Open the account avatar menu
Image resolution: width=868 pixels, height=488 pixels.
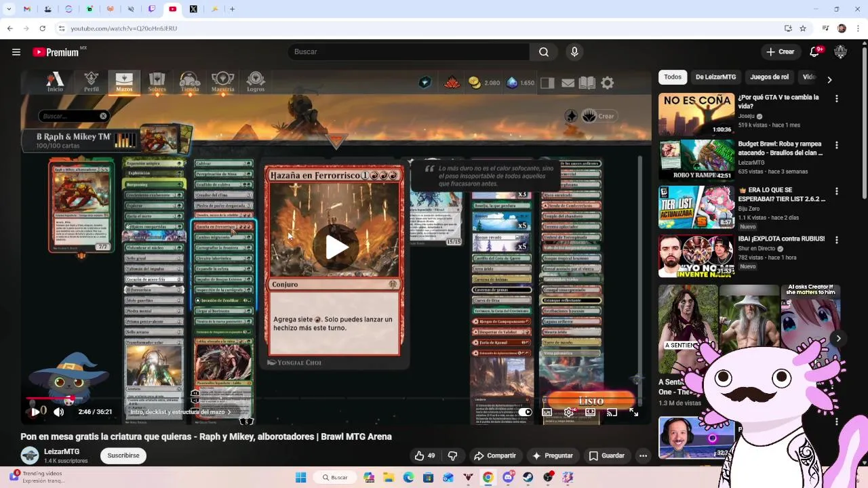[841, 52]
